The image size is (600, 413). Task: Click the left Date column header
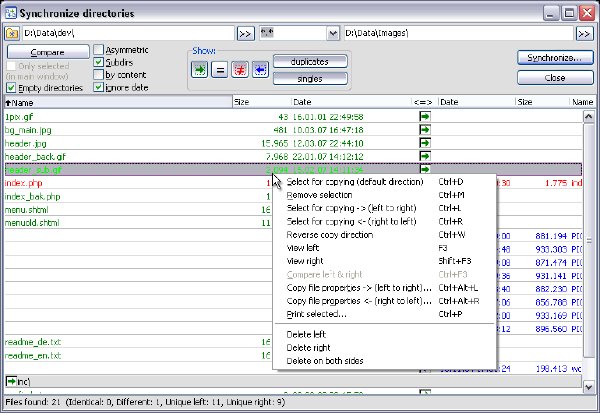coord(351,102)
